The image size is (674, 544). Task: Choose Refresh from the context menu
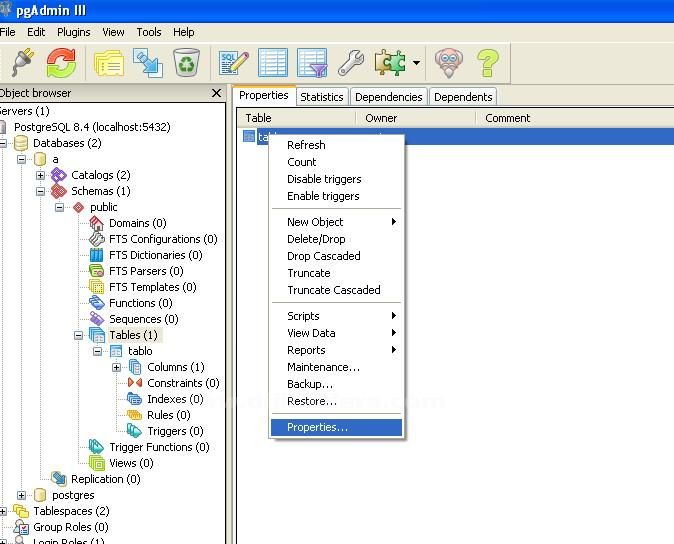tap(337, 145)
